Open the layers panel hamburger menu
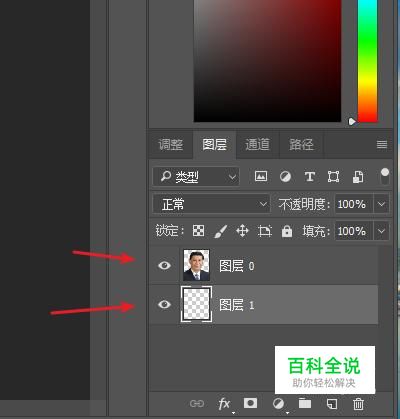Image resolution: width=400 pixels, height=419 pixels. pyautogui.click(x=382, y=145)
